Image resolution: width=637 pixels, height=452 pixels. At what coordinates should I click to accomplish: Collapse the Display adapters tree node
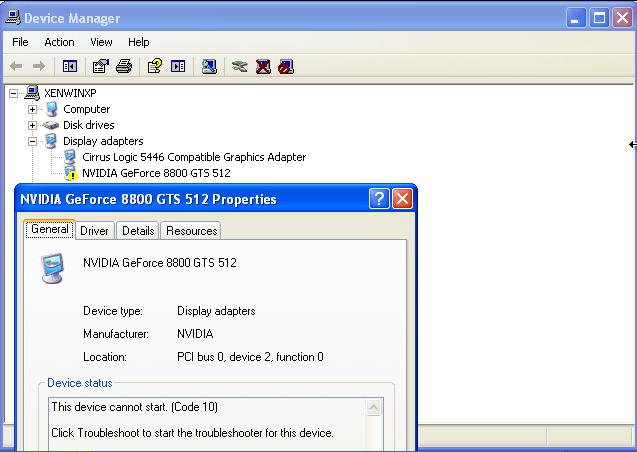point(32,141)
